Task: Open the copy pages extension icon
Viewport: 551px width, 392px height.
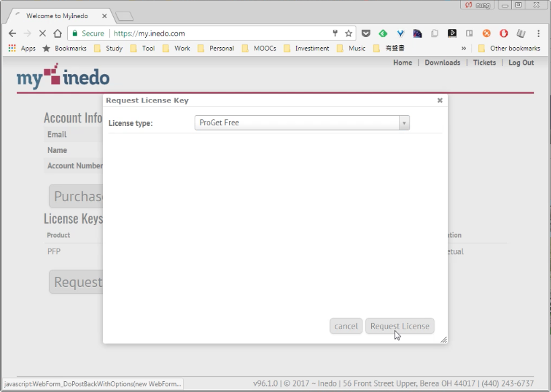Action: coord(434,34)
